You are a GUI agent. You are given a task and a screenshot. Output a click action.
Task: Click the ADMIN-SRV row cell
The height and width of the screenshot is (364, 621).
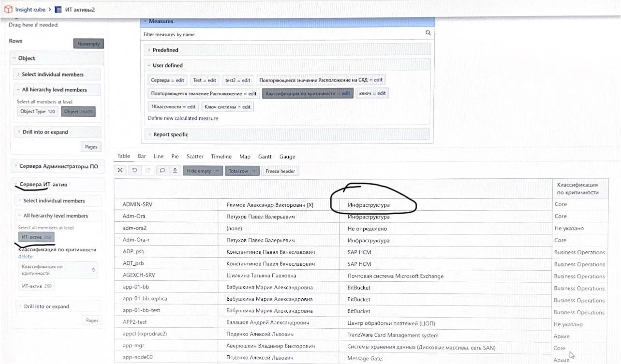click(x=166, y=204)
